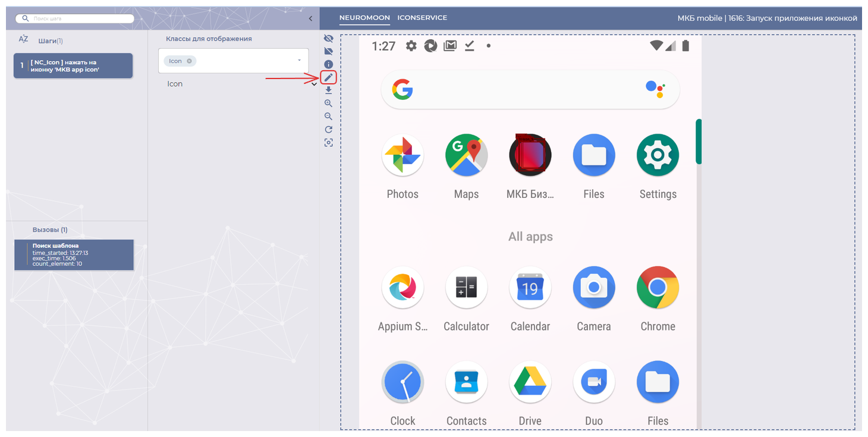Collapse the left panel with the chevron

(x=310, y=19)
